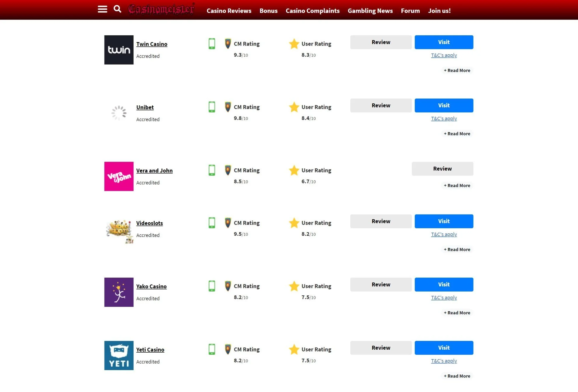Click the User Rating star for Videoslots
This screenshot has width=578, height=392.
[294, 223]
